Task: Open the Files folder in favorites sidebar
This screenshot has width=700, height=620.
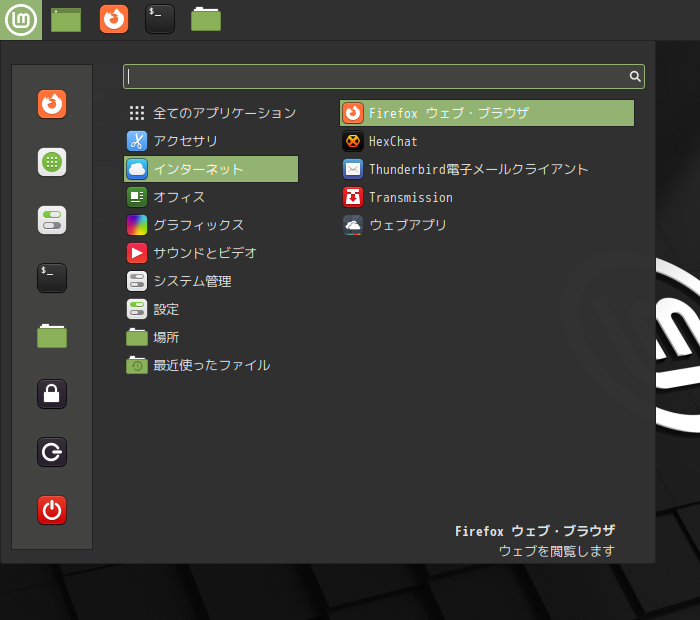Action: 52,336
